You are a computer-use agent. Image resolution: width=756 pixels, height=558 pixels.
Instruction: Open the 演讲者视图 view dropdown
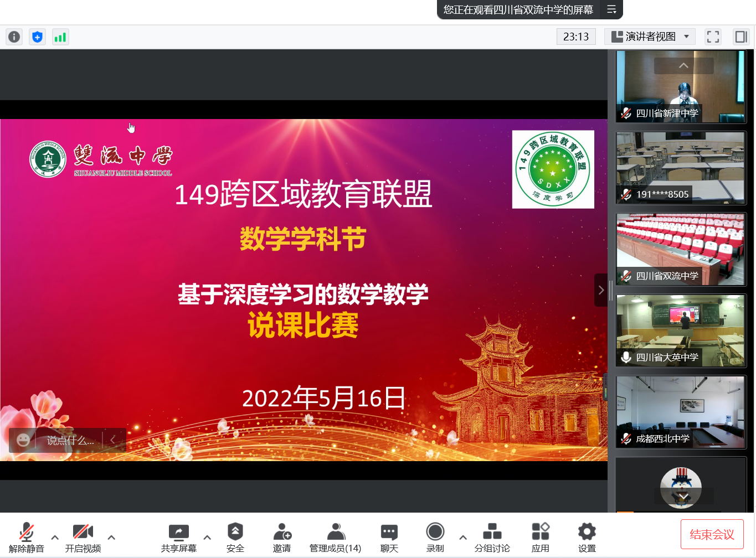651,37
